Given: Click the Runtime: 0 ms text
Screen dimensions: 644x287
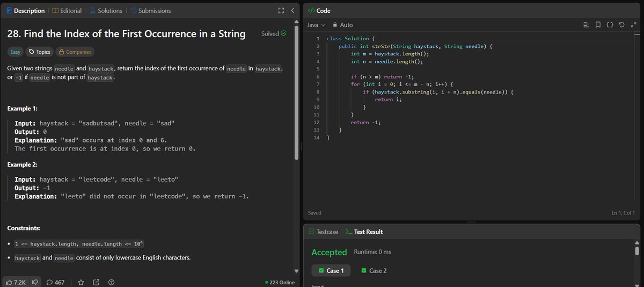Looking at the screenshot, I should coord(372,252).
